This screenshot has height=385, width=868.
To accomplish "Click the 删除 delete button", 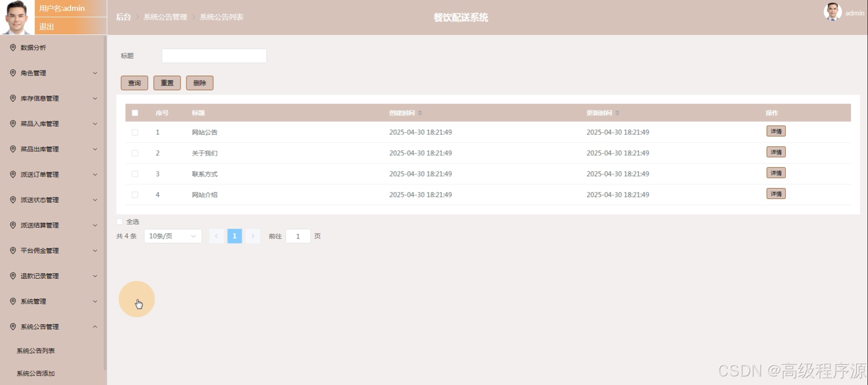I will (199, 83).
